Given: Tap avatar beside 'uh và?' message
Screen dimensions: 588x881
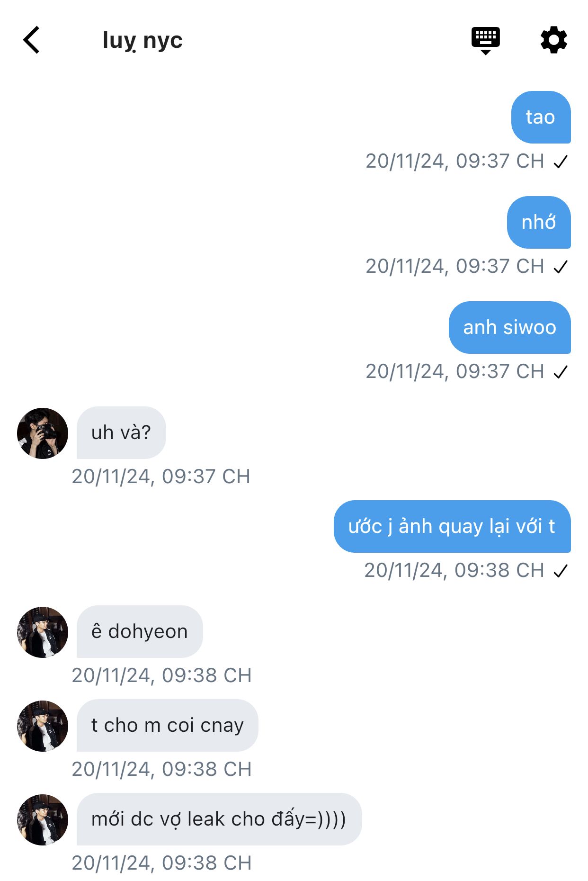Looking at the screenshot, I should 43,433.
